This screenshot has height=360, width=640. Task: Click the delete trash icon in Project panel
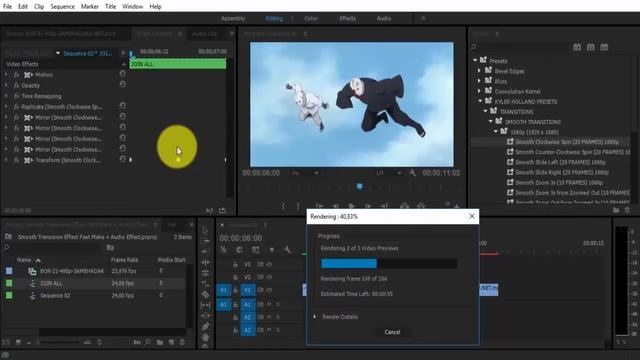tap(182, 342)
